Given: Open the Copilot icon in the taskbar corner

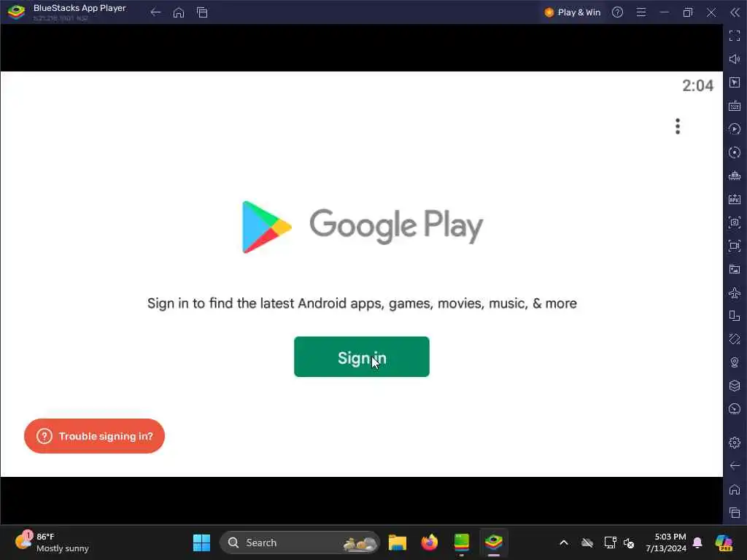Looking at the screenshot, I should click(x=724, y=542).
